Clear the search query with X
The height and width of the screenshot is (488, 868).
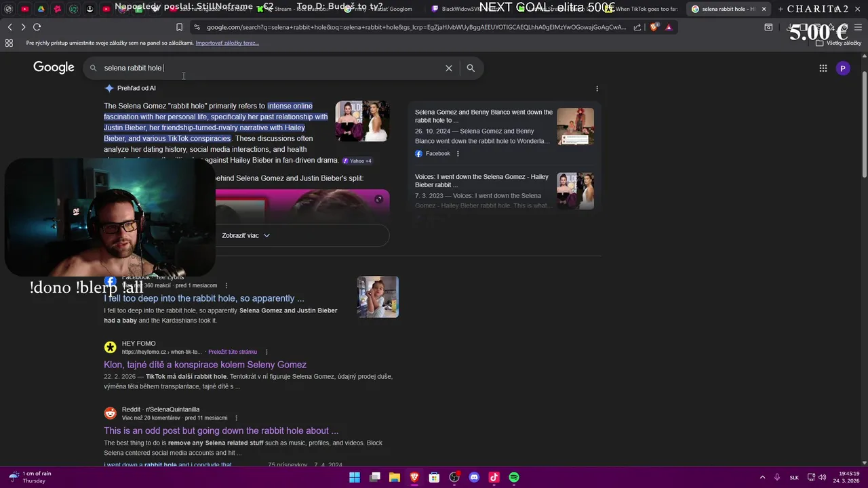pyautogui.click(x=449, y=68)
